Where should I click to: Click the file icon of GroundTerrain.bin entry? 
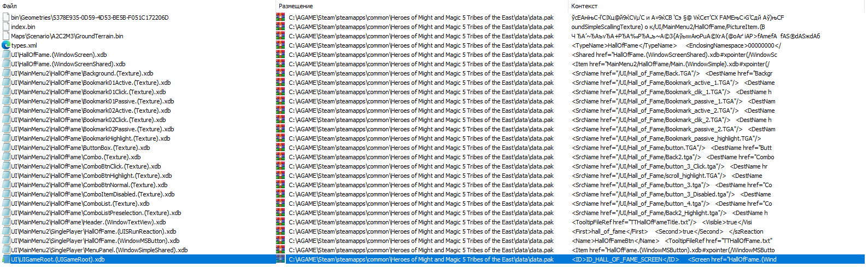point(6,36)
